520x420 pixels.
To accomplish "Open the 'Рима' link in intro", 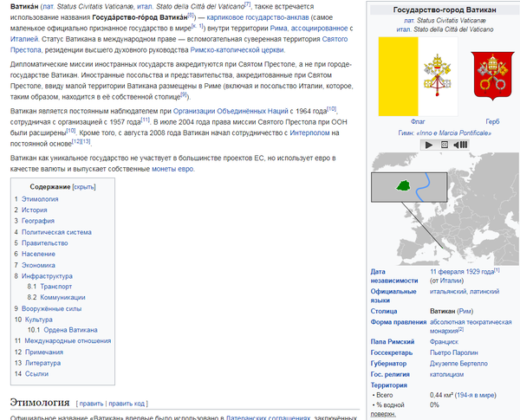I will (278, 29).
